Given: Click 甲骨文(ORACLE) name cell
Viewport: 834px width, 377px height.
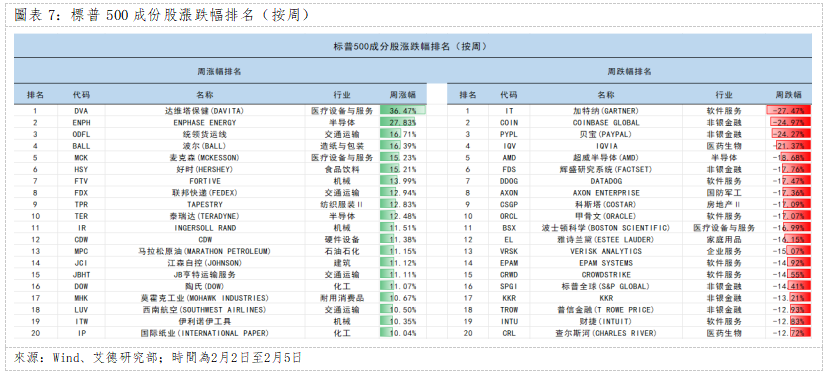Looking at the screenshot, I should [x=605, y=216].
